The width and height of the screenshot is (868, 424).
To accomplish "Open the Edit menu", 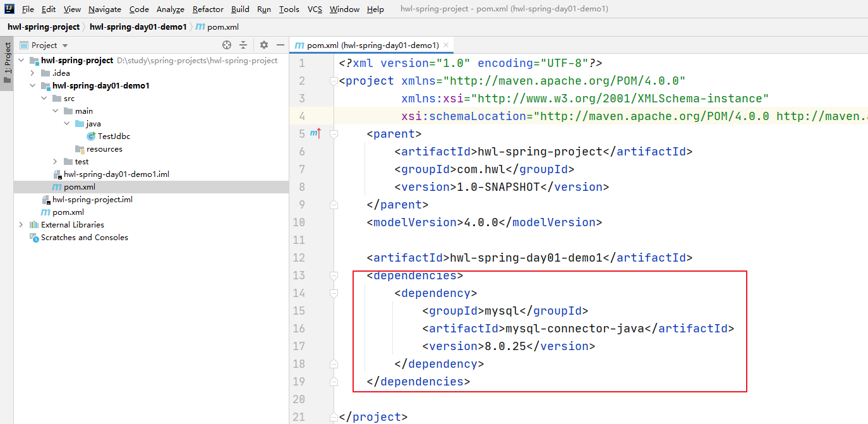I will point(49,9).
